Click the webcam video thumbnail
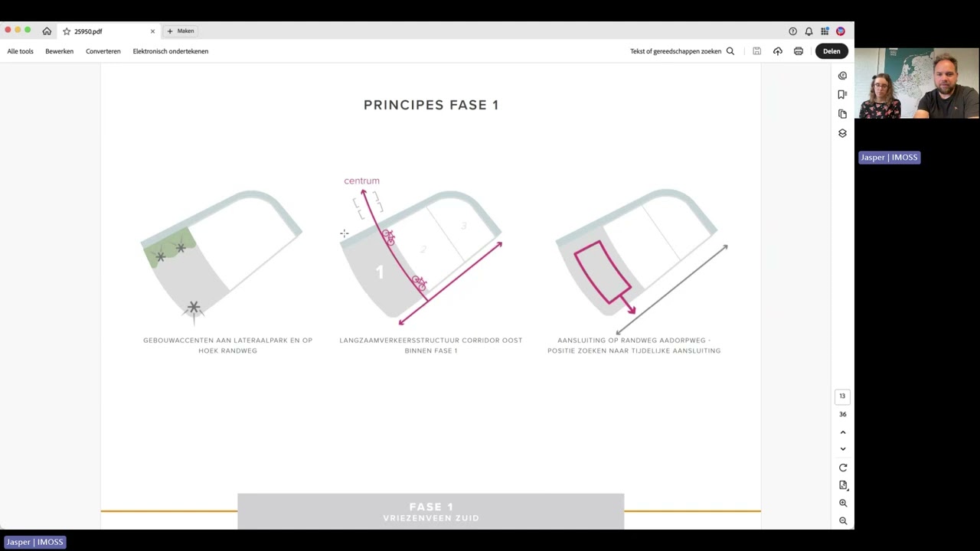 tap(917, 83)
